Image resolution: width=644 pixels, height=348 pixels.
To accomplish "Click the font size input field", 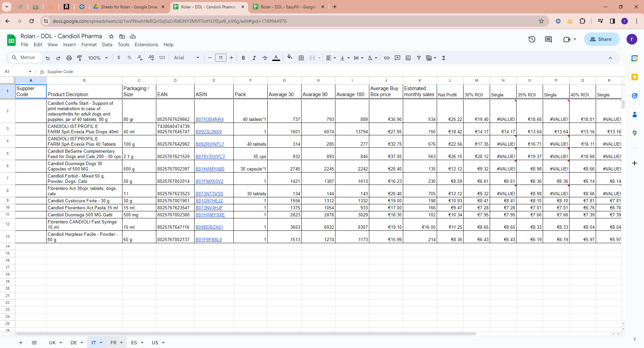I will (221, 58).
